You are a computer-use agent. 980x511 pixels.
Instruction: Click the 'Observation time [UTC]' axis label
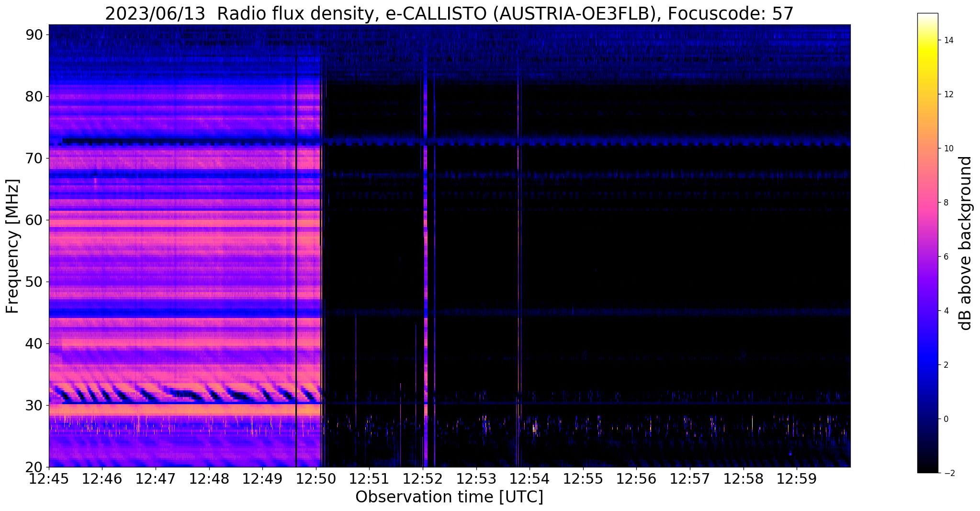[449, 497]
